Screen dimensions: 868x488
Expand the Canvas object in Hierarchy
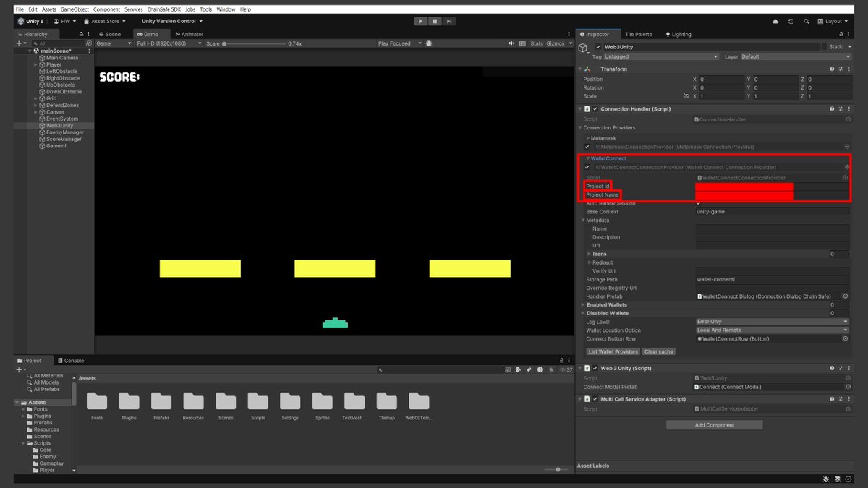tap(35, 112)
